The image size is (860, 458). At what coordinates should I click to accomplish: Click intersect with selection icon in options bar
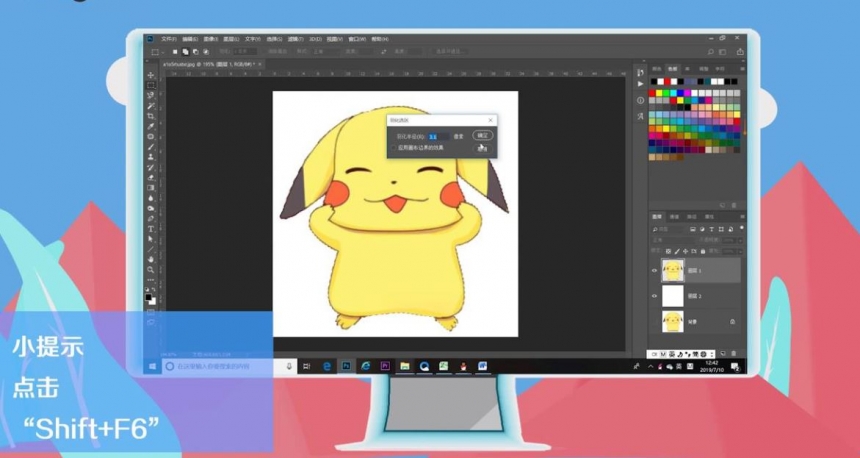206,52
